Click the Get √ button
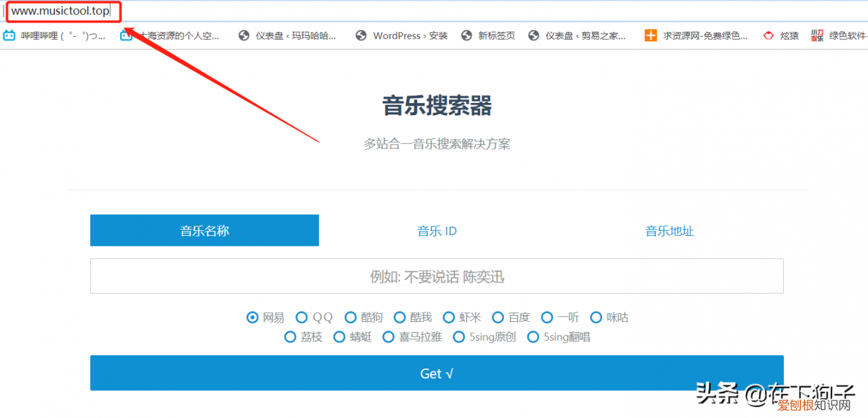Image resolution: width=868 pixels, height=418 pixels. [437, 373]
